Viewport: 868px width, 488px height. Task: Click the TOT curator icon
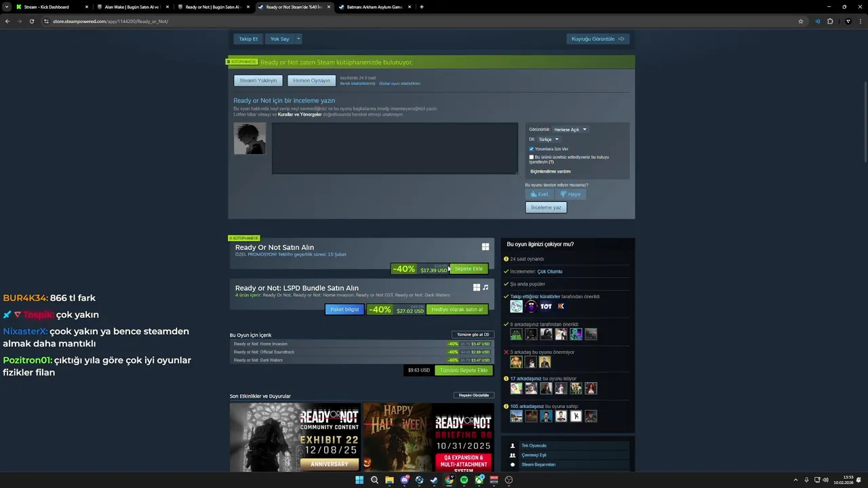pyautogui.click(x=546, y=306)
